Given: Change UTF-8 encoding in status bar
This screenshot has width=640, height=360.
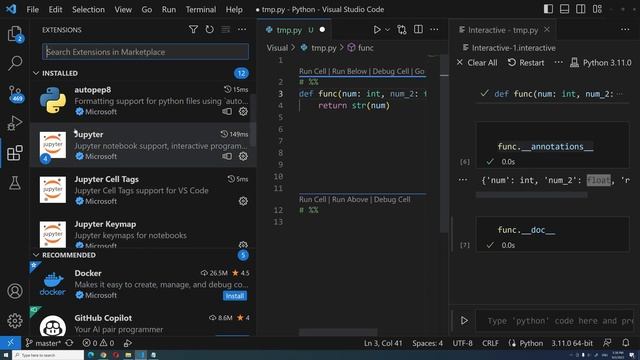Looking at the screenshot, I should 462,343.
